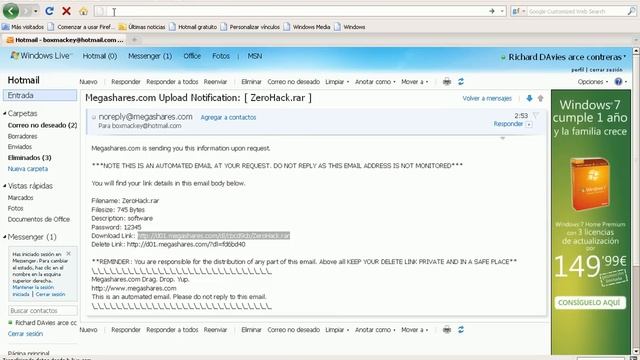Viewport: 640px width, 360px height.
Task: Click the http://www.megashares.com link
Action: 134,288
